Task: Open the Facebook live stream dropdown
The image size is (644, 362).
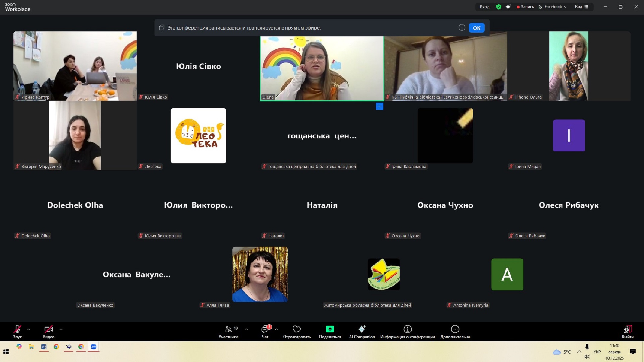Action: click(x=553, y=7)
